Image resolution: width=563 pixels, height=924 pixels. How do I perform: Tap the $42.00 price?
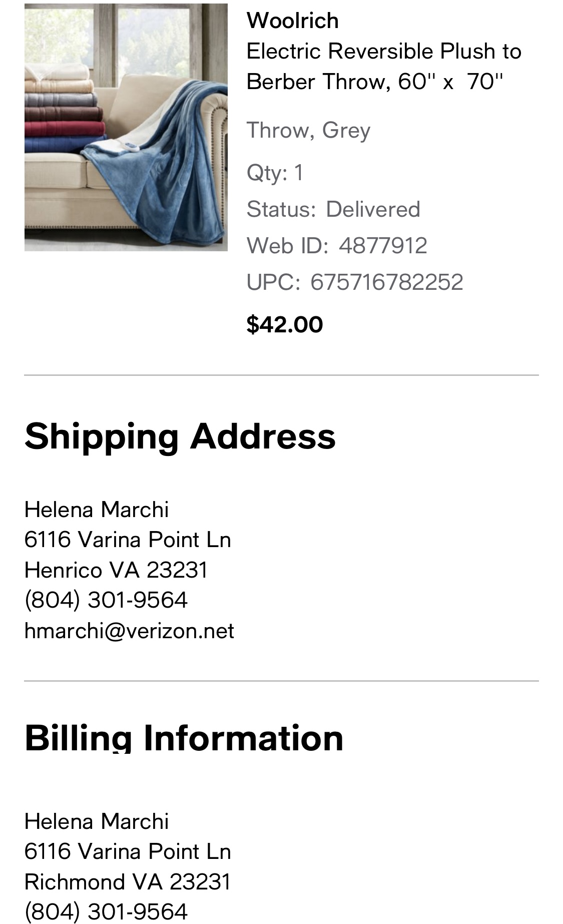point(285,324)
